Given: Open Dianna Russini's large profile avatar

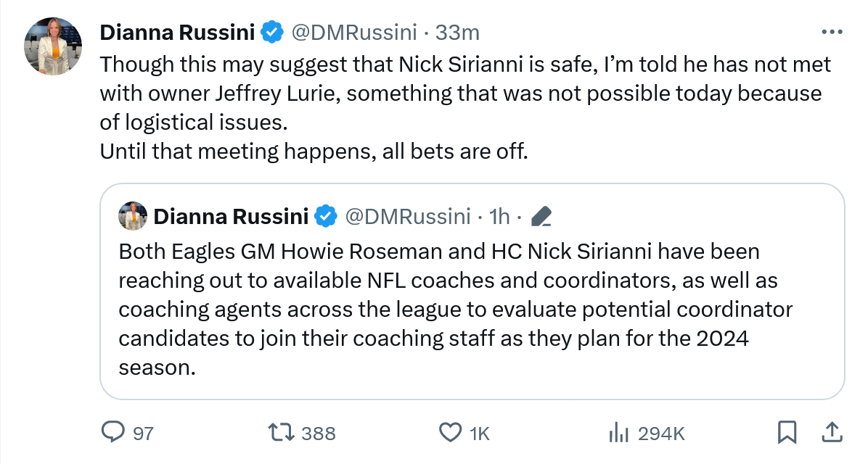Looking at the screenshot, I should coord(52,46).
